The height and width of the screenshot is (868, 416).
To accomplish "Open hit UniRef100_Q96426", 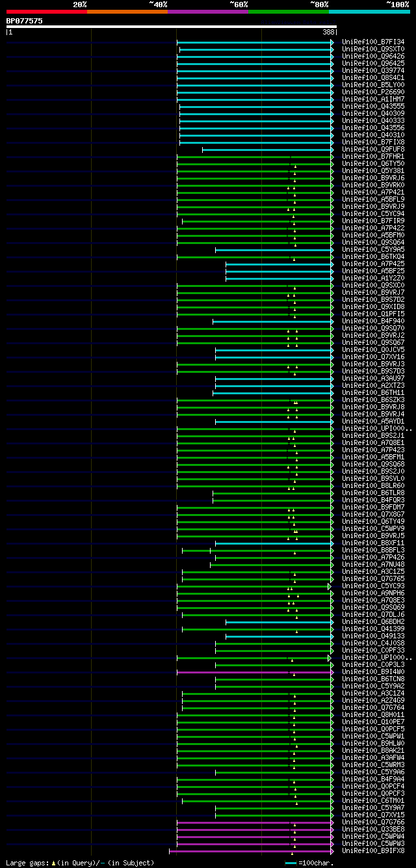I will (x=373, y=57).
